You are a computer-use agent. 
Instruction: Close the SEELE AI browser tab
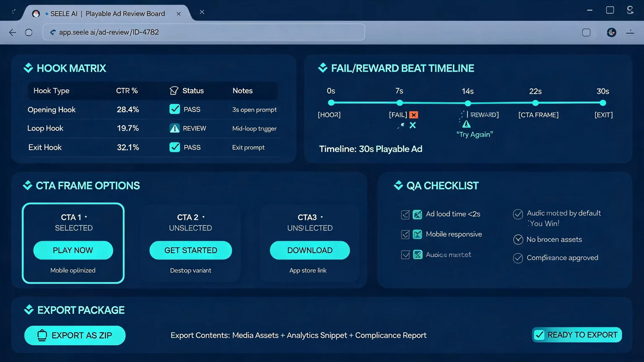pos(179,14)
